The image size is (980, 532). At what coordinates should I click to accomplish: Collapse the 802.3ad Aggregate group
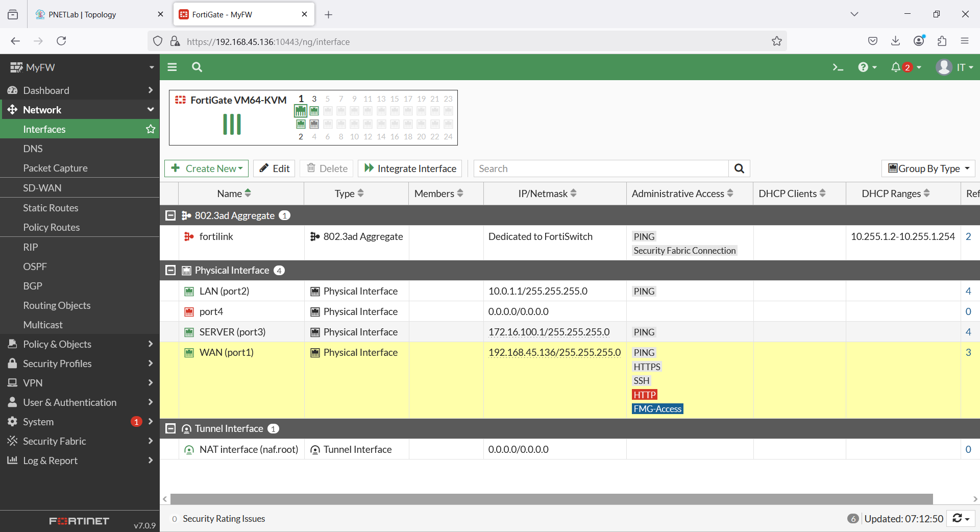(170, 215)
